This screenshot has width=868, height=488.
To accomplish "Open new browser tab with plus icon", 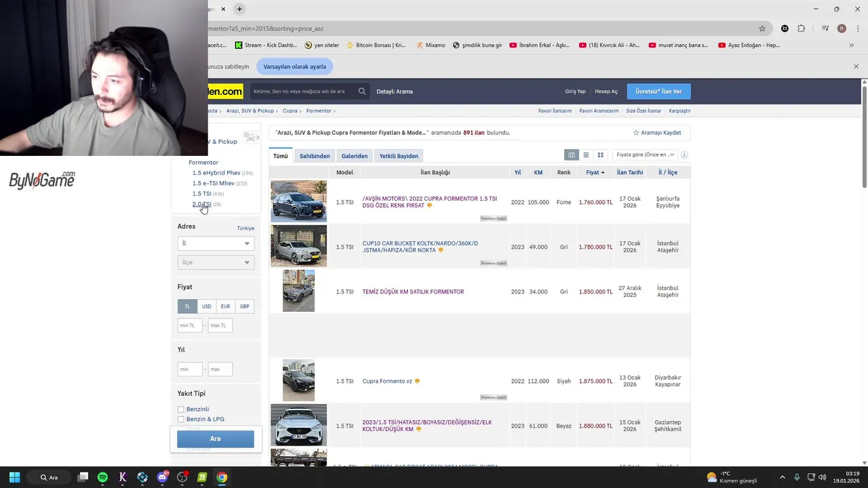I will click(x=239, y=9).
